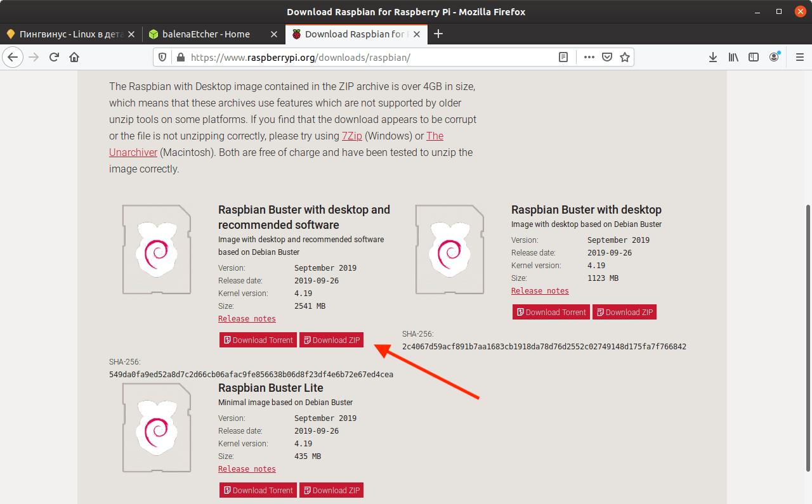This screenshot has width=812, height=504.
Task: Bookmark this page with star icon
Action: (625, 57)
